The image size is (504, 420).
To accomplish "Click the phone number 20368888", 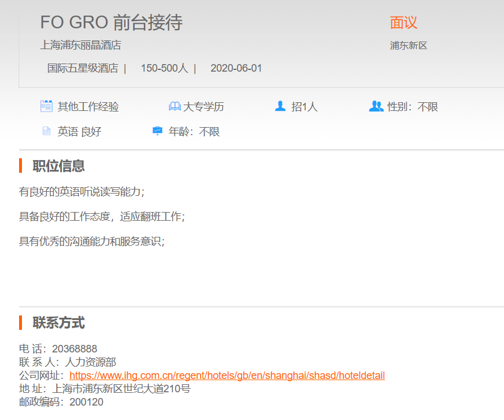I will click(75, 349).
